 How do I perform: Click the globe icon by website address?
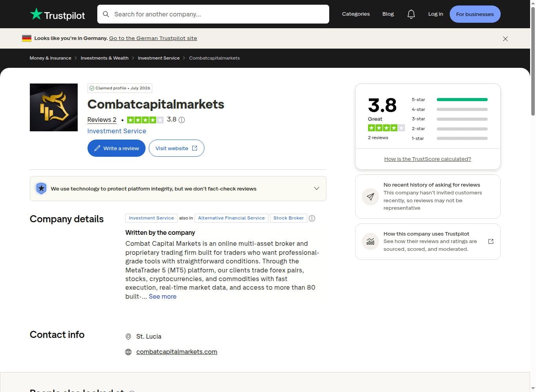[x=128, y=352]
